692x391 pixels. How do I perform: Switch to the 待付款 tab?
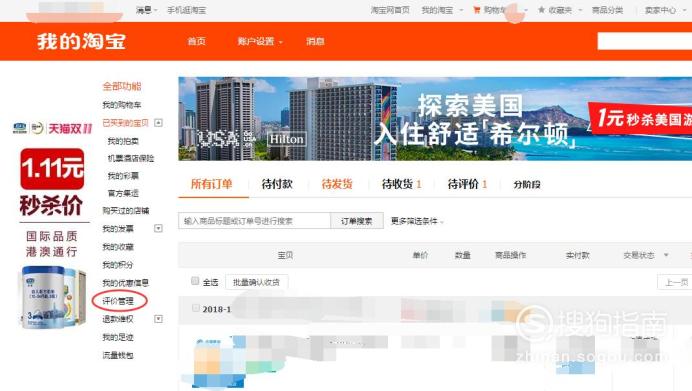[277, 184]
